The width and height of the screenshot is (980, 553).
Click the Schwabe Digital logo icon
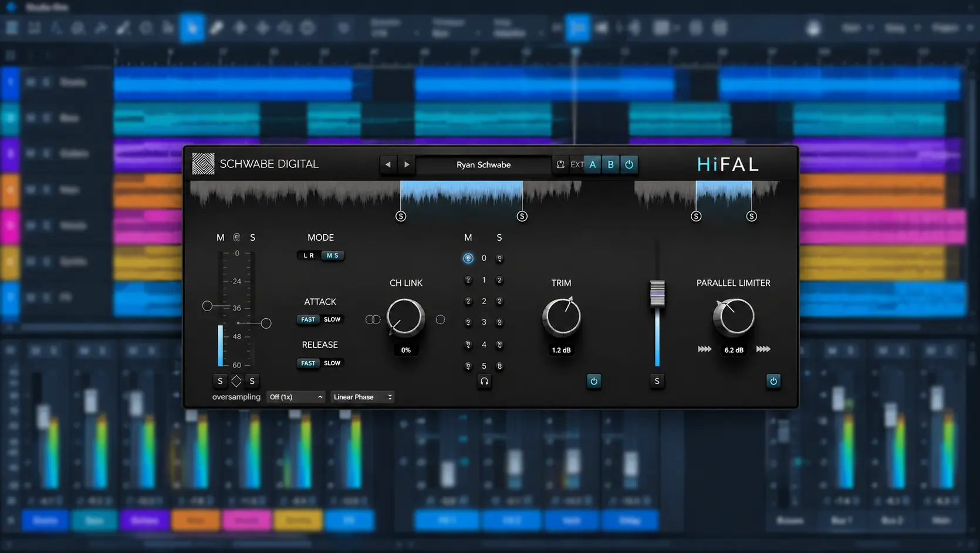point(203,164)
